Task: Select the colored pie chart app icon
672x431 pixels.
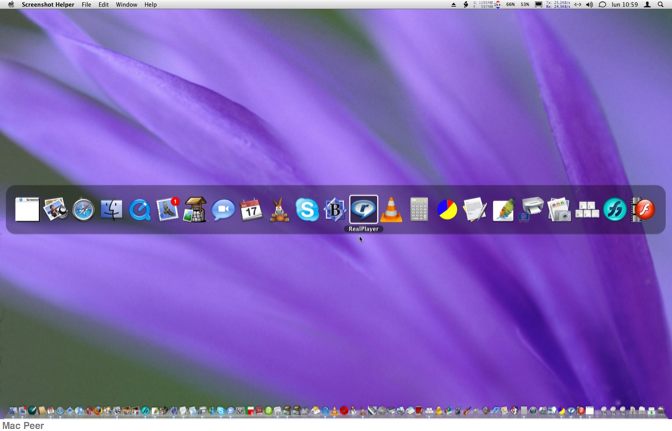Action: [447, 210]
